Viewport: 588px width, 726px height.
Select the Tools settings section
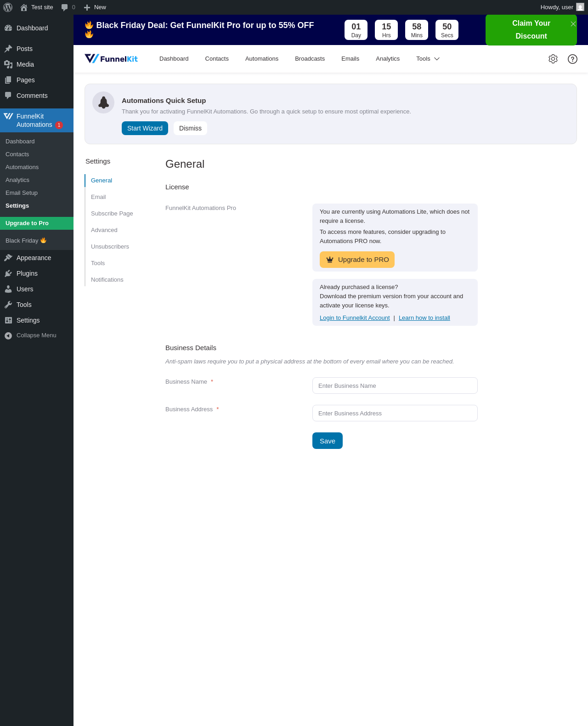(98, 263)
